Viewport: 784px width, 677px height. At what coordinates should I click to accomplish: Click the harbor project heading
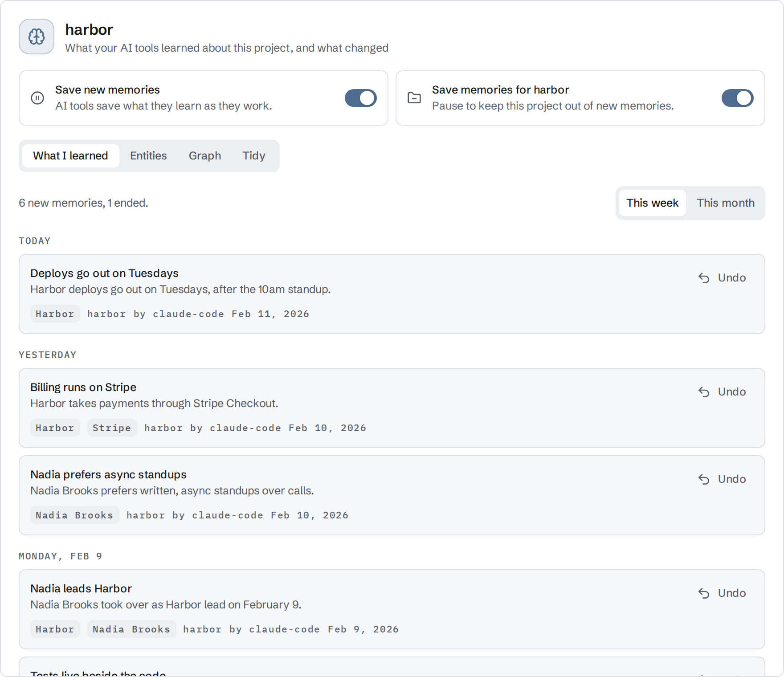point(89,29)
